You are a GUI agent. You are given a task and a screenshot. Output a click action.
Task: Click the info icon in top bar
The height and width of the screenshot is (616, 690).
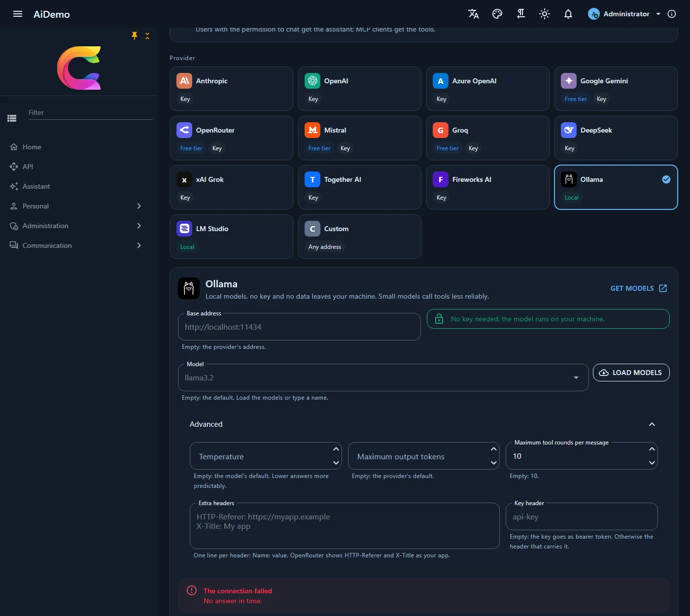click(672, 14)
